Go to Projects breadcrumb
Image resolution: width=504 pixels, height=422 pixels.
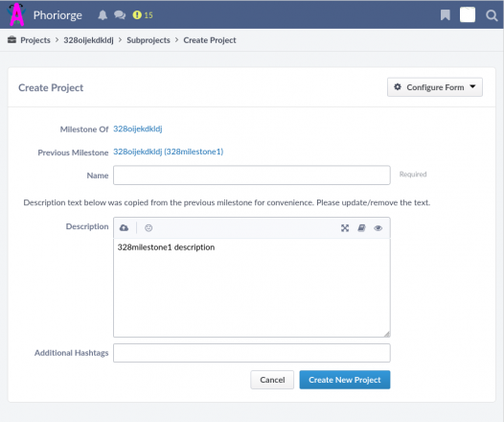click(x=35, y=40)
